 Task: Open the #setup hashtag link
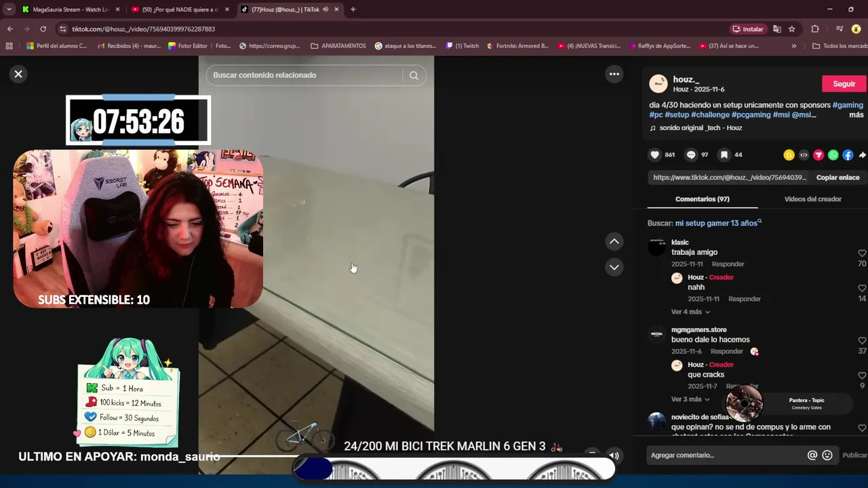coord(677,115)
